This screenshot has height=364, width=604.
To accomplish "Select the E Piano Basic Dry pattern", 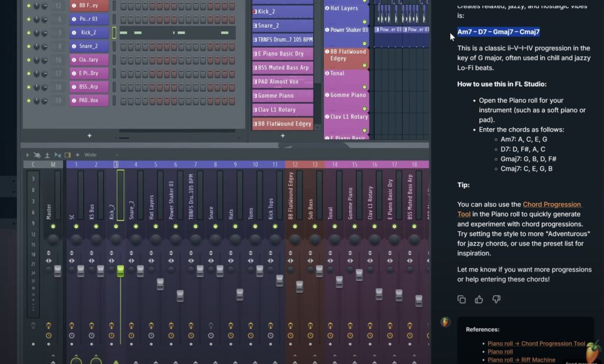I will 282,54.
